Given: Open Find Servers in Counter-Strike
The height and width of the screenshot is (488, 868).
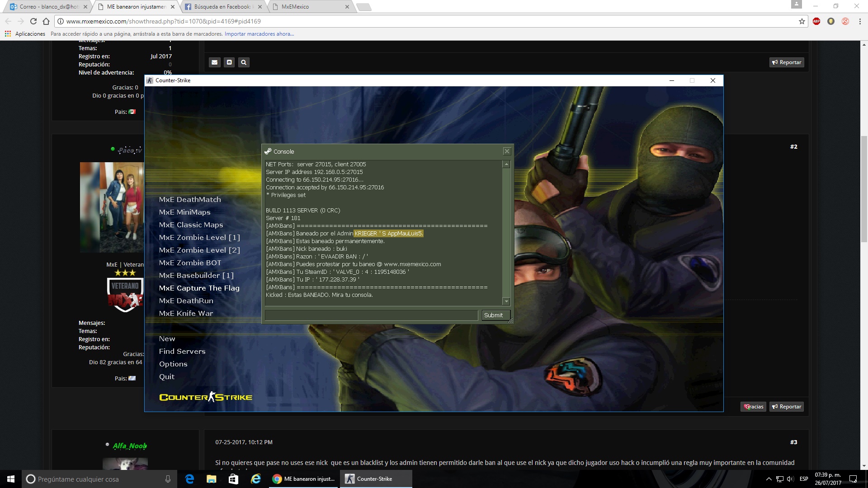Looking at the screenshot, I should 182,351.
